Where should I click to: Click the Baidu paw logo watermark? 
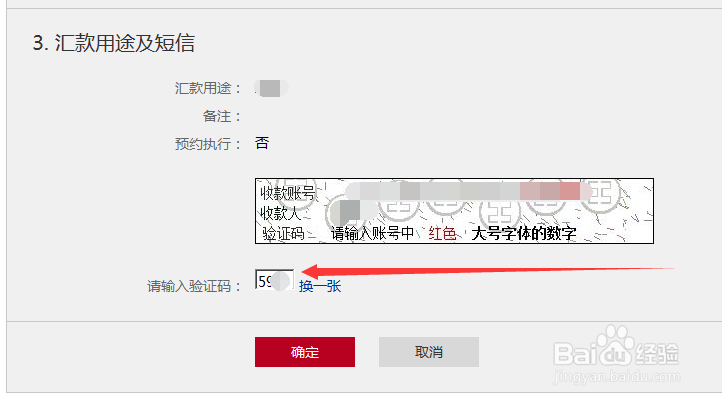(615, 344)
